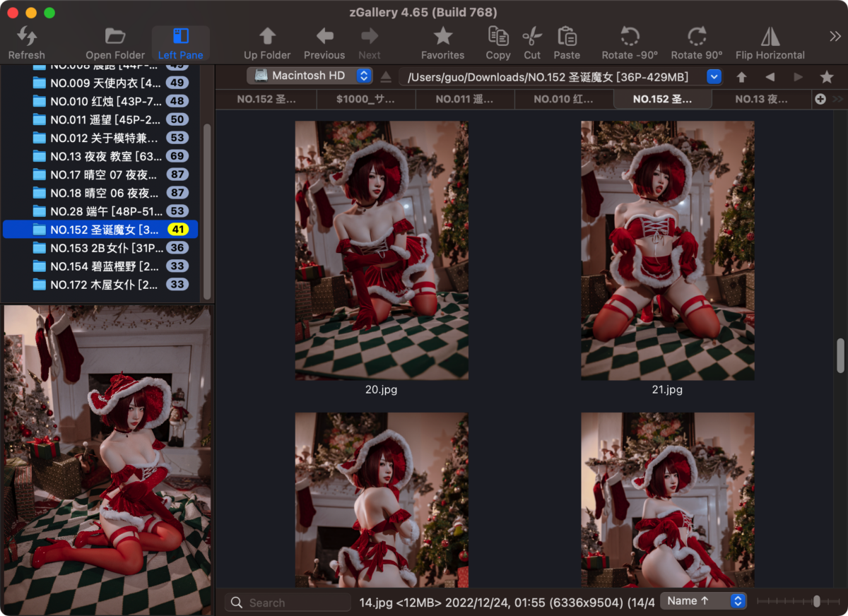Select folder NO.153 2B女仆
The width and height of the screenshot is (848, 616).
point(100,248)
